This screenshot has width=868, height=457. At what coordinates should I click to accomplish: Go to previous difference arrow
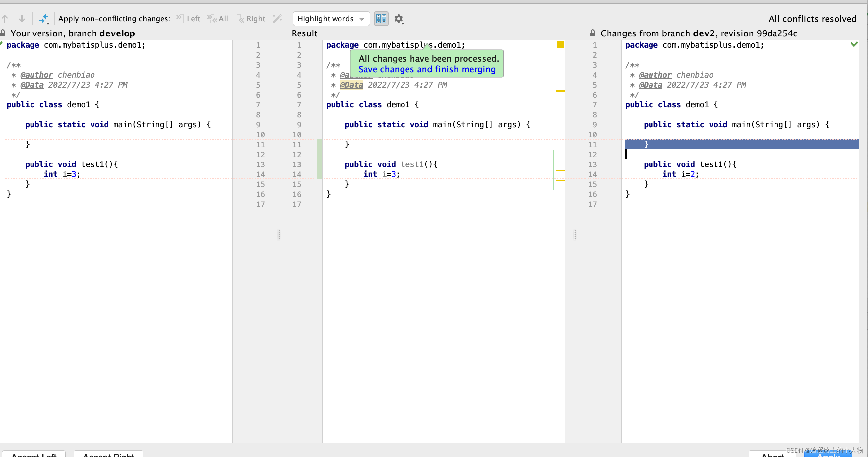[5, 19]
